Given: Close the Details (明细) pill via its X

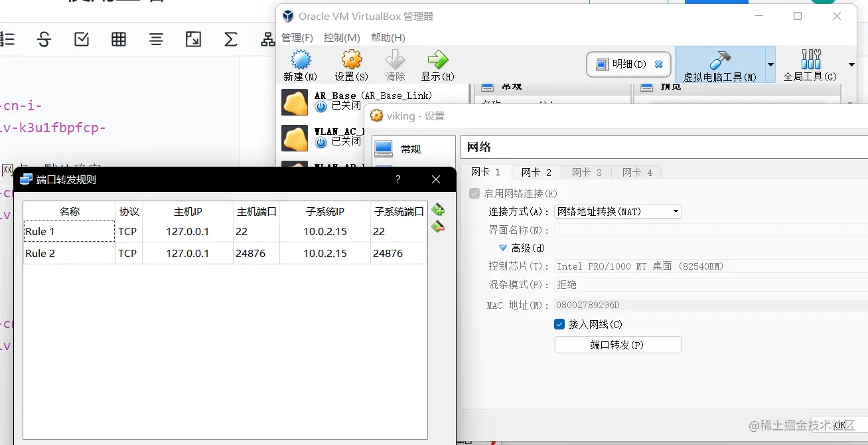Looking at the screenshot, I should click(x=658, y=64).
